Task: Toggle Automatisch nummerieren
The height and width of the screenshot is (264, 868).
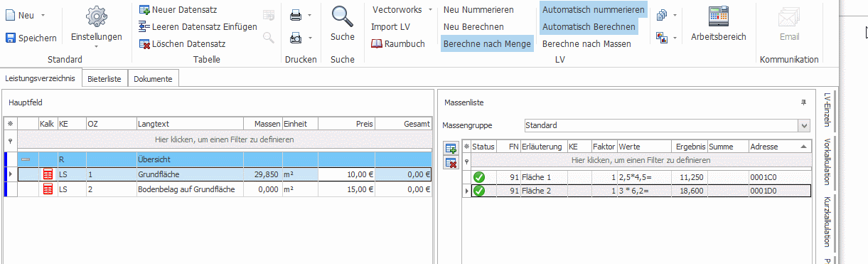Action: [593, 10]
